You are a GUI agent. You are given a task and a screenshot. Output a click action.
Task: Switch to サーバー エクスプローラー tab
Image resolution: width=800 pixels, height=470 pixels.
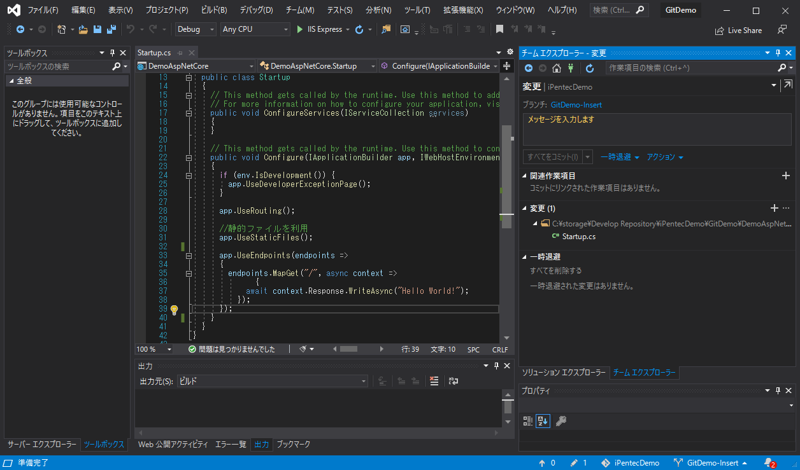coord(42,444)
